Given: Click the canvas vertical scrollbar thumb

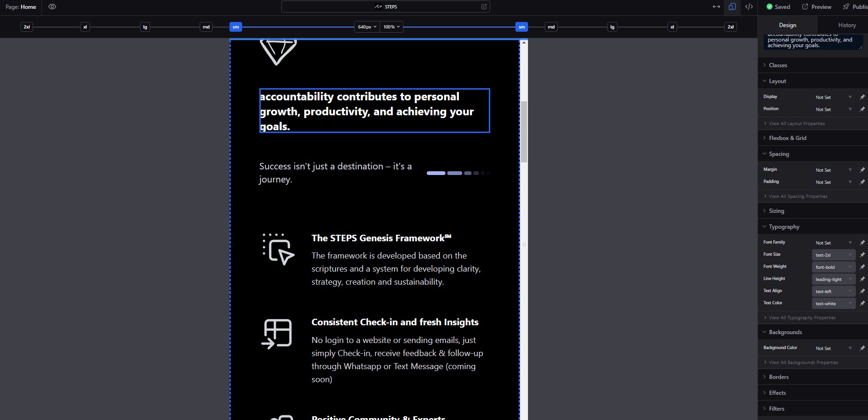Looking at the screenshot, I should coord(524,132).
